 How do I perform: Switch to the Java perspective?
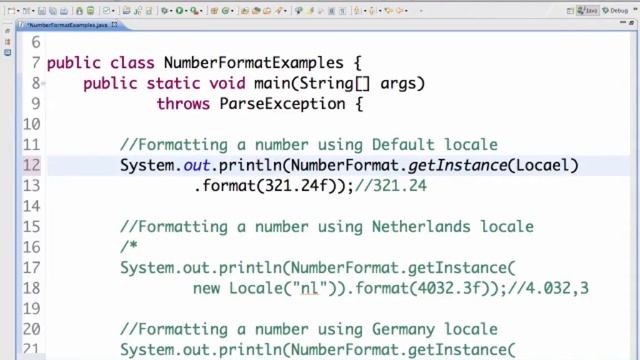click(x=587, y=11)
